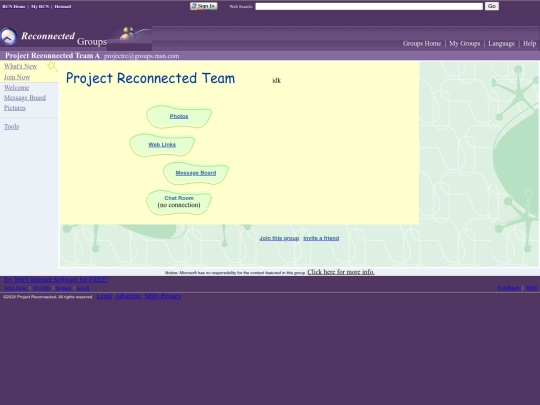Image resolution: width=540 pixels, height=405 pixels.
Task: Open the RCN Home link
Action: [14, 7]
